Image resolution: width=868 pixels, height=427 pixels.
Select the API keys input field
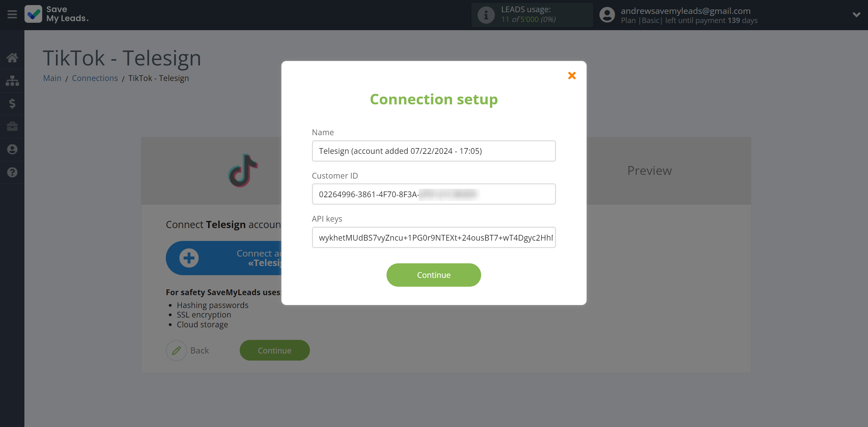click(433, 237)
